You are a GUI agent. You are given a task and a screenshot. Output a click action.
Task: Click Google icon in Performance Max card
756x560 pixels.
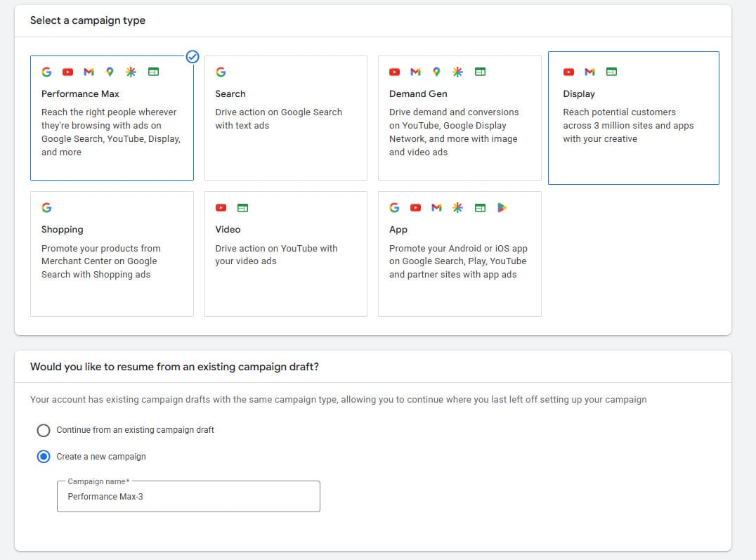pos(47,72)
